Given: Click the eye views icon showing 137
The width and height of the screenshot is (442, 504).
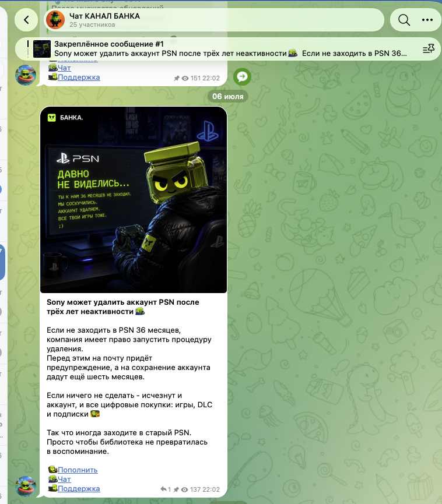Looking at the screenshot, I should (x=185, y=489).
